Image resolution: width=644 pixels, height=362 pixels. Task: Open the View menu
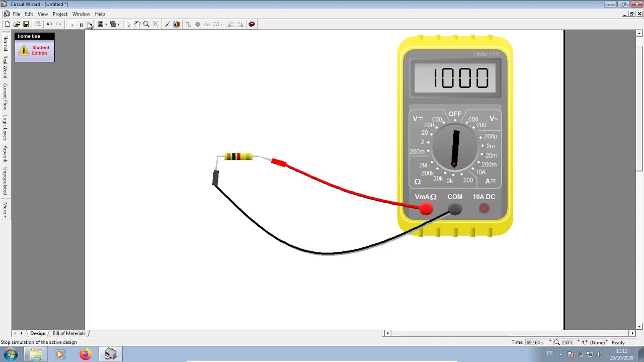[x=43, y=14]
